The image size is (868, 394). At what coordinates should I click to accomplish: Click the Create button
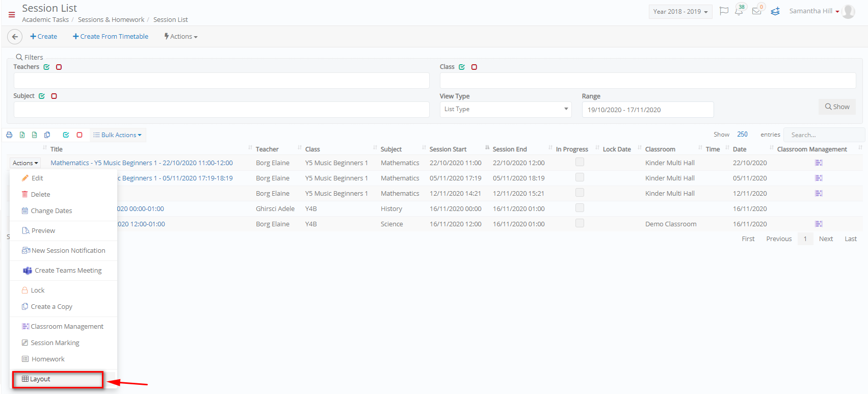coord(43,37)
